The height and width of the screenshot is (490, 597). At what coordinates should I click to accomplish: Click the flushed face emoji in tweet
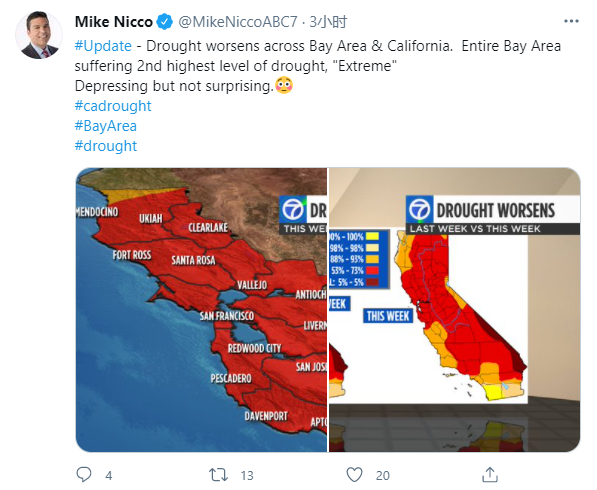284,85
